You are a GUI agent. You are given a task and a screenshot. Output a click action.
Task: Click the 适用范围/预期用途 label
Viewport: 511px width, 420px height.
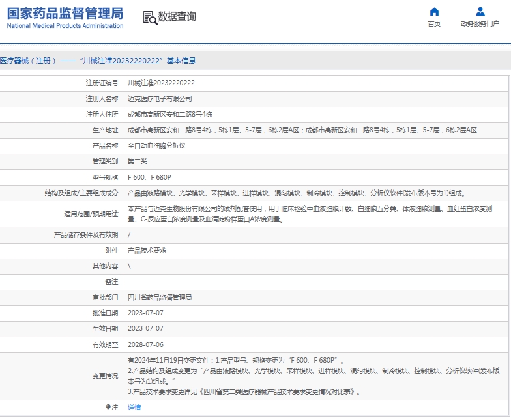(91, 214)
